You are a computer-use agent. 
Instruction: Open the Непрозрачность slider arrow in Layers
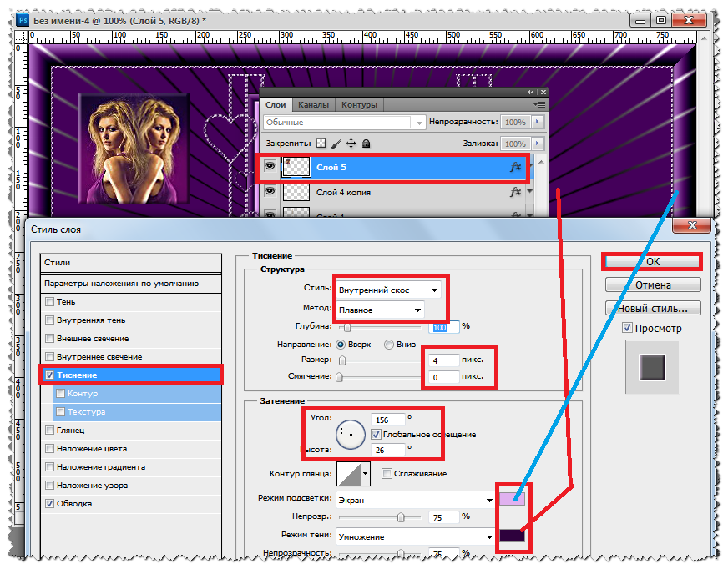[x=538, y=122]
